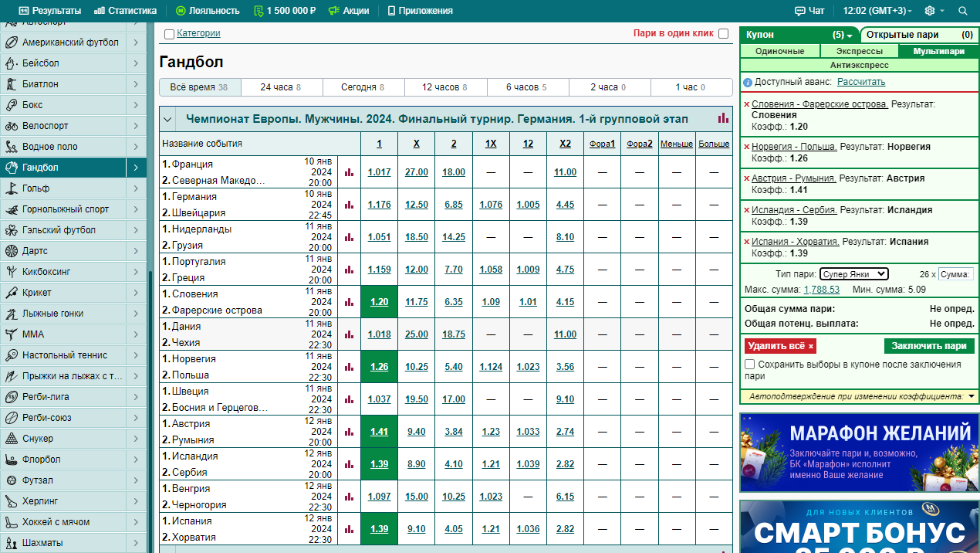Image resolution: width=980 pixels, height=553 pixels.
Task: Expand the Гольф sidebar chevron
Action: (x=135, y=188)
